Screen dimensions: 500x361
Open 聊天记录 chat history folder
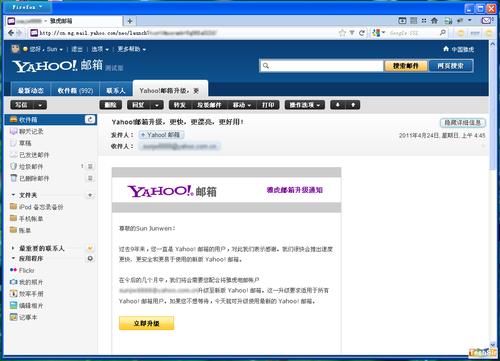pyautogui.click(x=31, y=131)
